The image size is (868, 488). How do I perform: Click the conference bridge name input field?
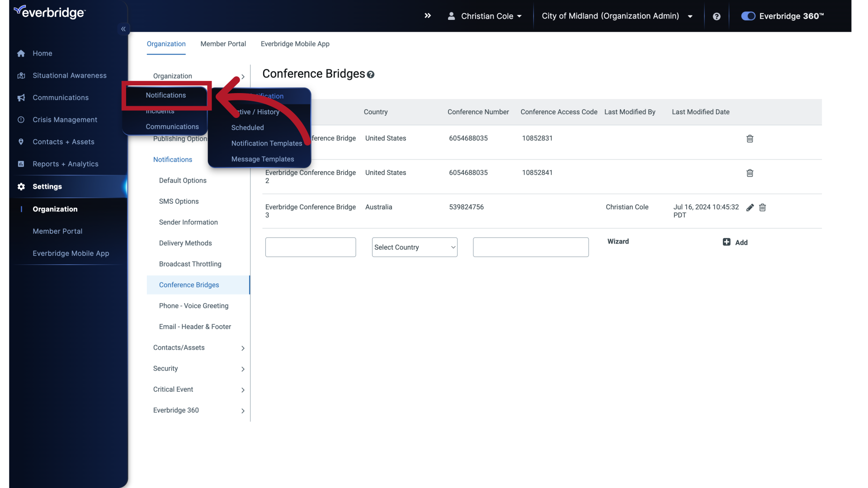[x=310, y=247]
